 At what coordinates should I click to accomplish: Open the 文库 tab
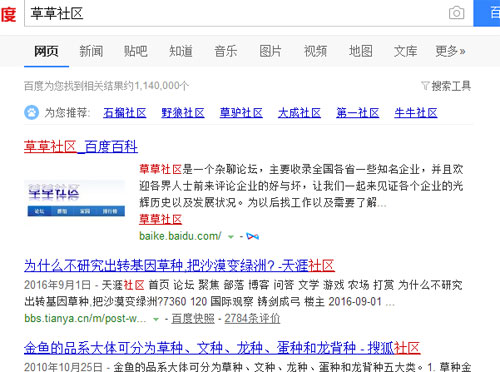[405, 51]
